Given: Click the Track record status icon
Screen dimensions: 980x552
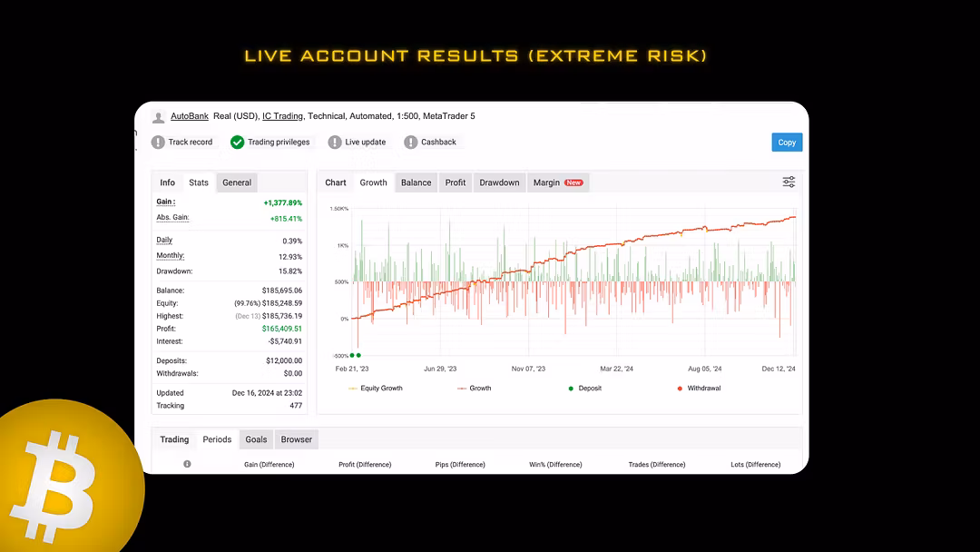Looking at the screenshot, I should tap(158, 143).
